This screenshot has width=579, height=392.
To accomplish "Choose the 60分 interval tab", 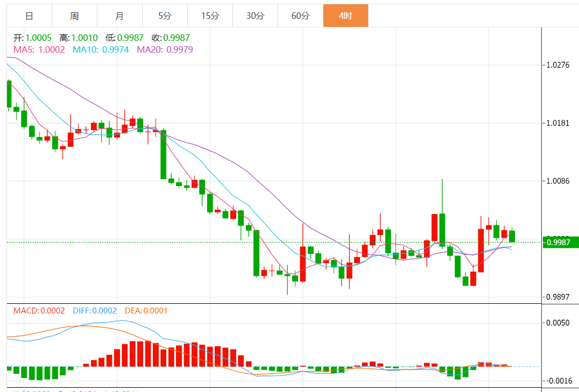I will [300, 16].
